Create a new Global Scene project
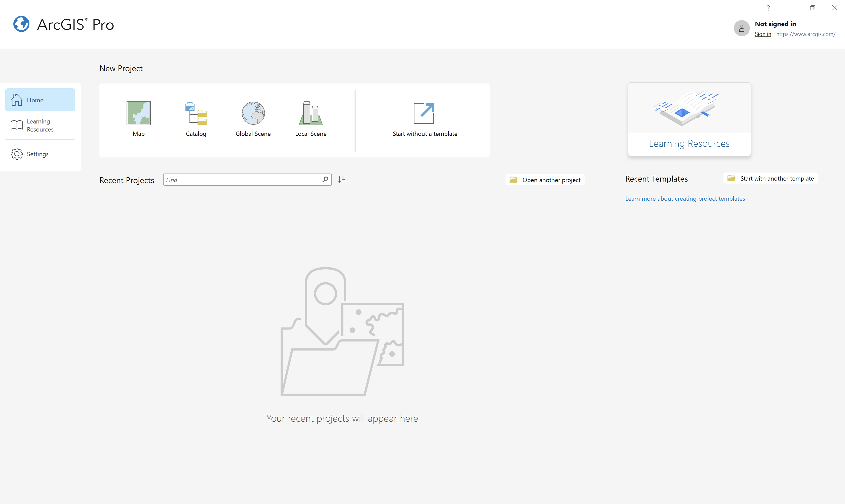The image size is (845, 504). pyautogui.click(x=253, y=119)
